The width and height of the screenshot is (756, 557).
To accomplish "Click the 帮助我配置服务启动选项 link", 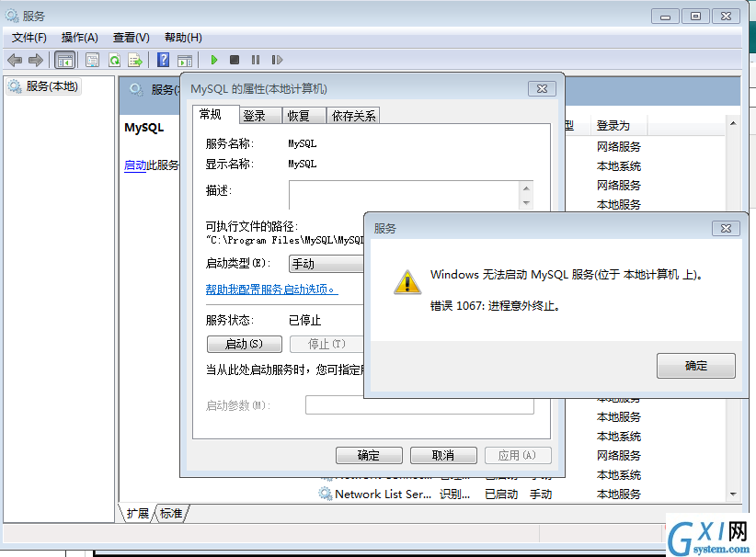I will tap(271, 290).
